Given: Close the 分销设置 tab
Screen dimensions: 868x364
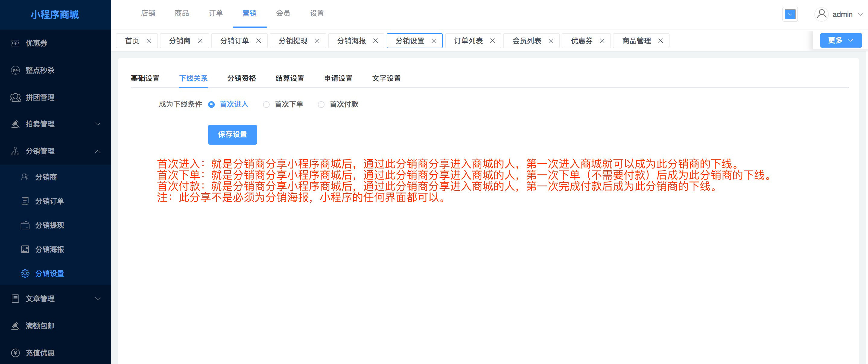Looking at the screenshot, I should tap(434, 41).
